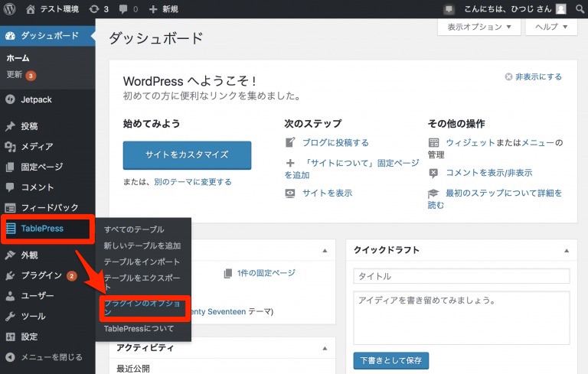
Task: Collapse the アクティビティ panel
Action: click(325, 348)
